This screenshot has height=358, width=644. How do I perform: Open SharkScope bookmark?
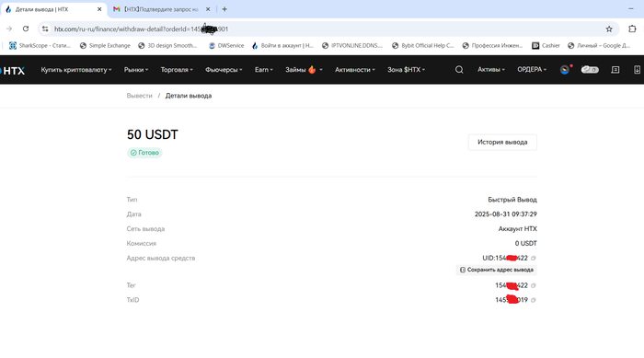point(40,46)
